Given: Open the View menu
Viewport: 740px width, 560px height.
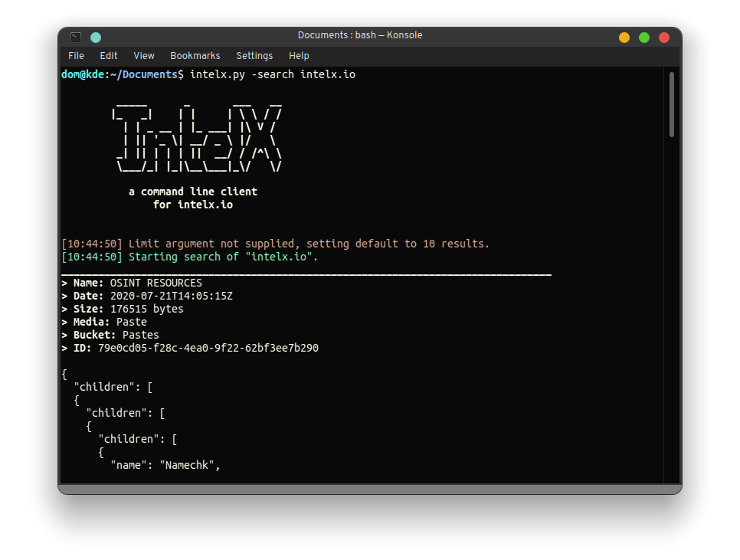Looking at the screenshot, I should [144, 56].
